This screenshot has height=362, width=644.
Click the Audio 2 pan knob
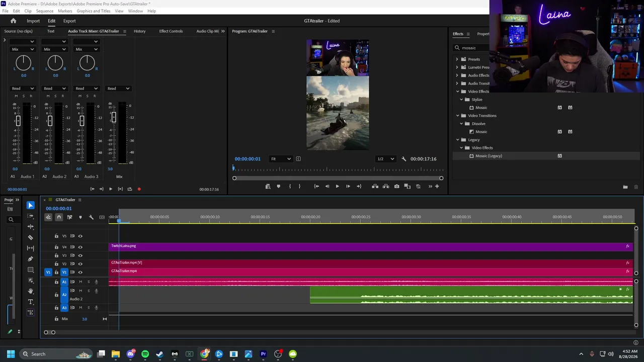[x=55, y=63]
